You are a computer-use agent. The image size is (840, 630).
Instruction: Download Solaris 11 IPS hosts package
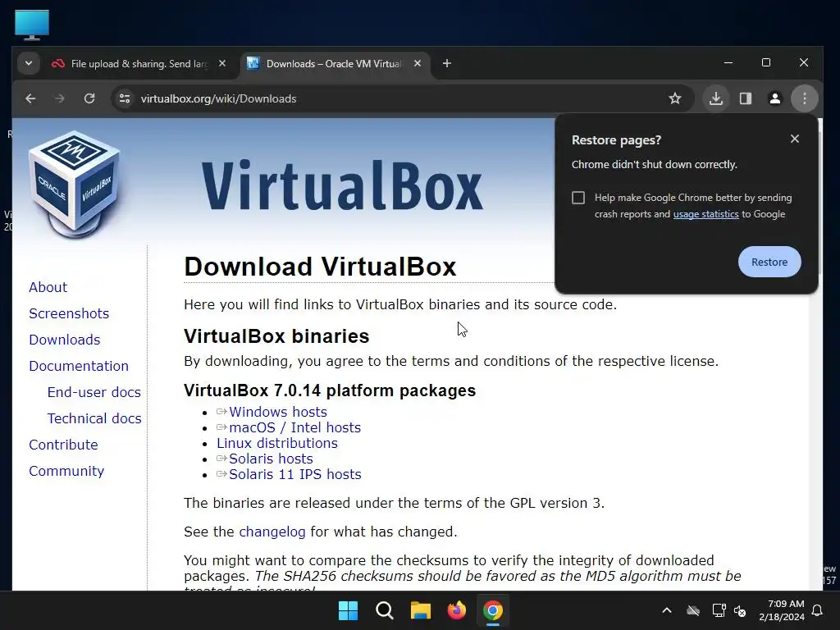pos(294,474)
